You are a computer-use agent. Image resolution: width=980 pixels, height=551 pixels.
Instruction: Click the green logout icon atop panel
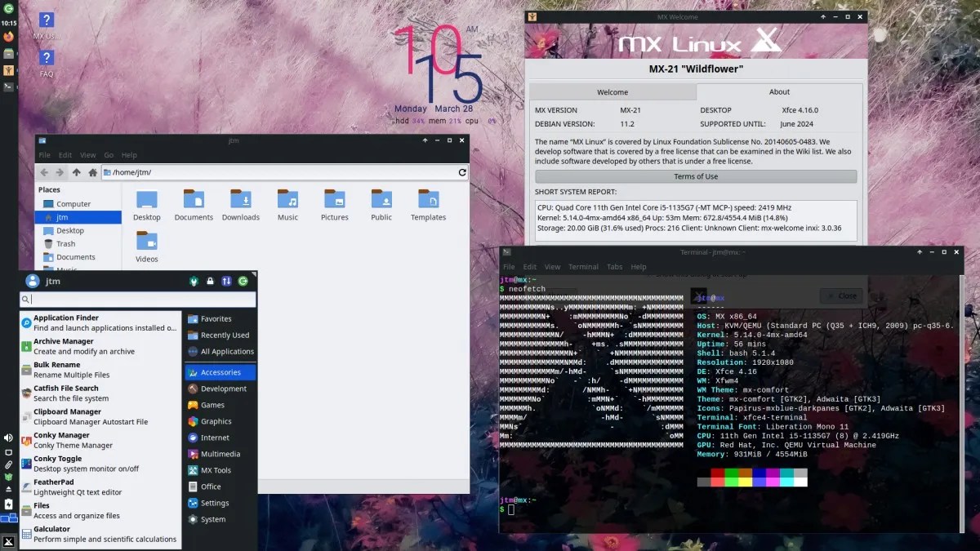8,9
